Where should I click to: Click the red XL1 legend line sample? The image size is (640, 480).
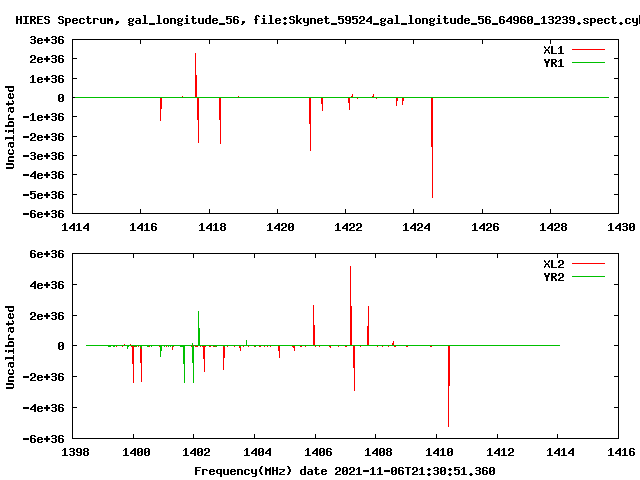[588, 50]
